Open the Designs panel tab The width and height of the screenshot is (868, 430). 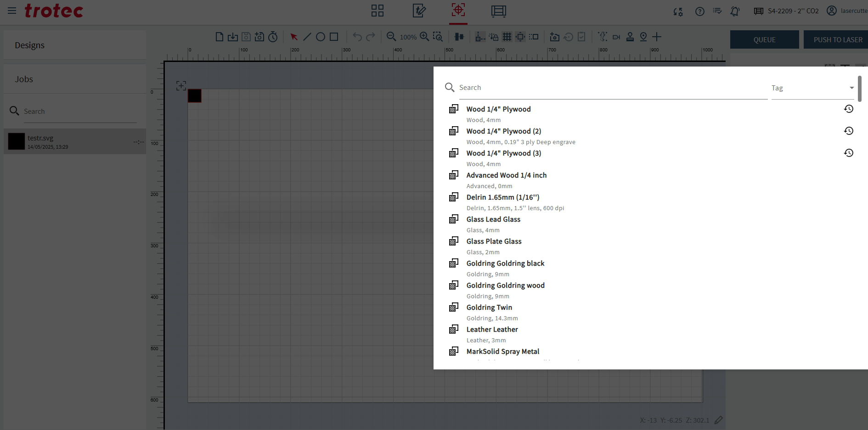[30, 45]
